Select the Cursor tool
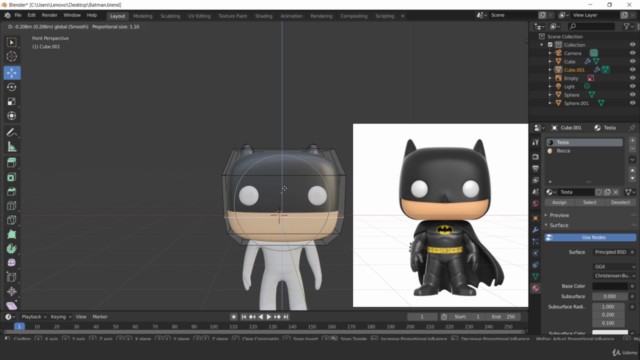 (11, 56)
